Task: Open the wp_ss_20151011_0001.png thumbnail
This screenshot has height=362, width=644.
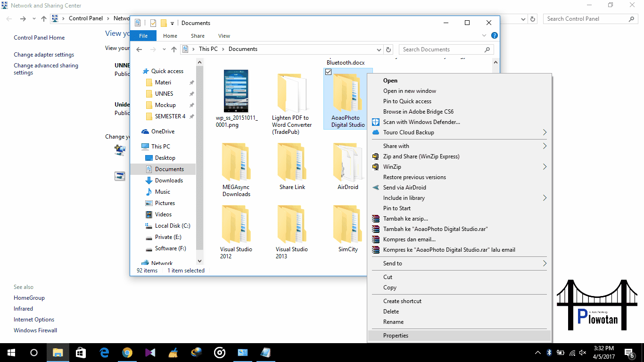Action: tap(236, 90)
